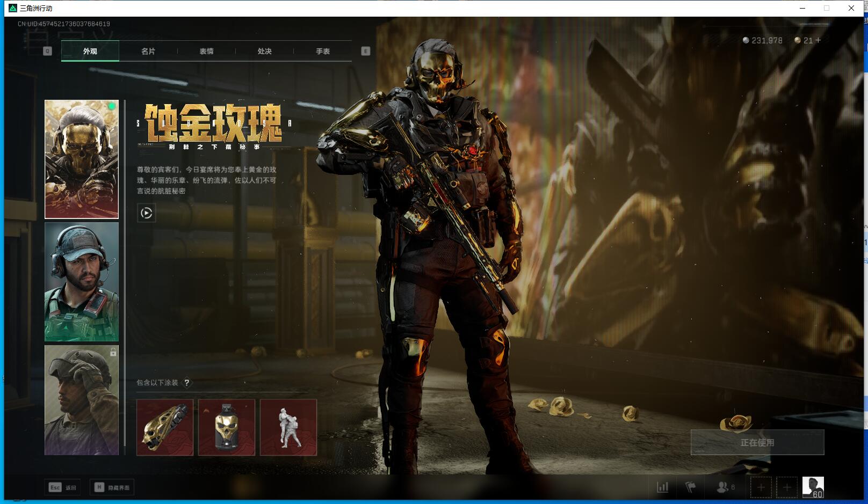Click the H 隐藏界面 button

(112, 487)
